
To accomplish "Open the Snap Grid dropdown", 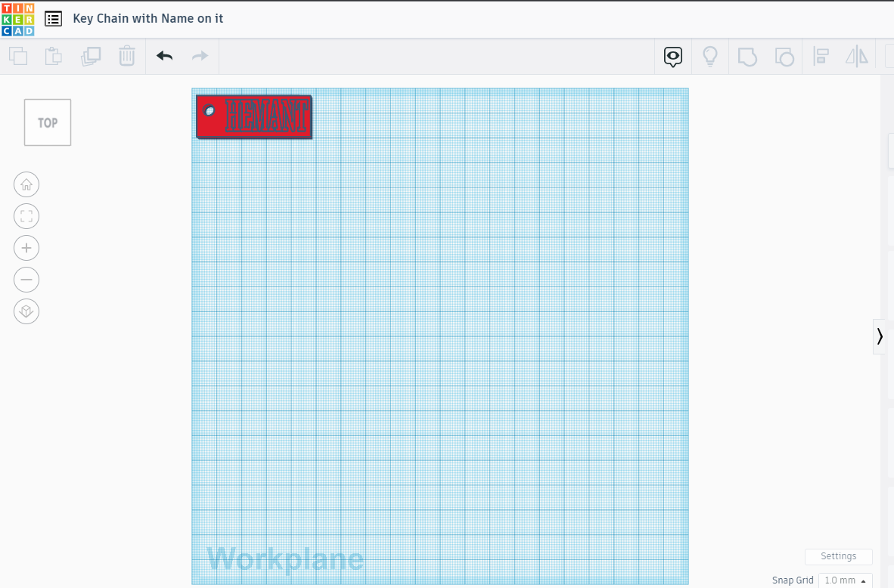I will [845, 580].
